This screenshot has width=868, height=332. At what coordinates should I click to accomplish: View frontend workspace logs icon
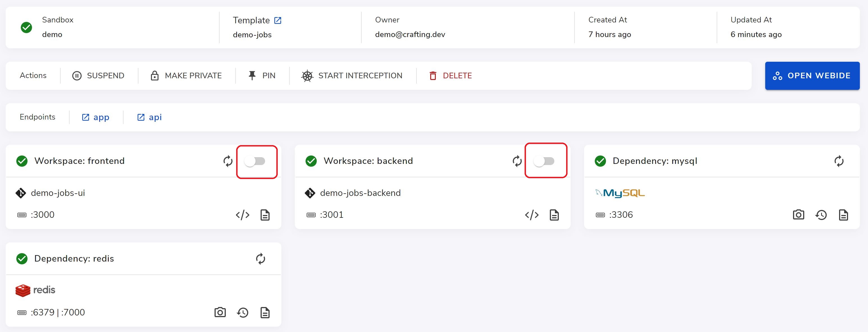tap(265, 215)
